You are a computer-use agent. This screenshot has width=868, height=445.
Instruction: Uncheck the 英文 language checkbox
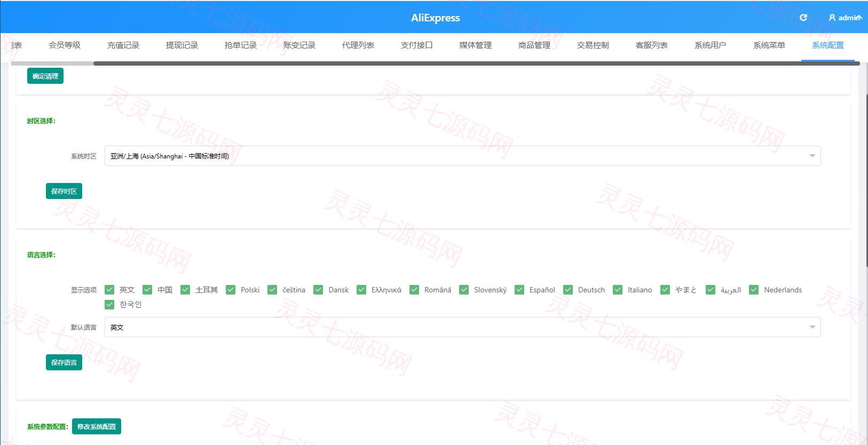(109, 290)
